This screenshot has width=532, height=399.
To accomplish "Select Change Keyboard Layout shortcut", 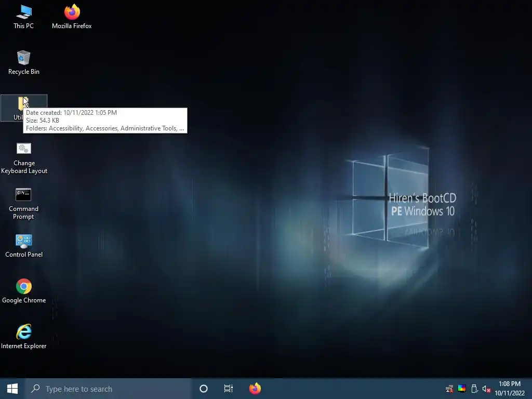I will click(x=24, y=158).
